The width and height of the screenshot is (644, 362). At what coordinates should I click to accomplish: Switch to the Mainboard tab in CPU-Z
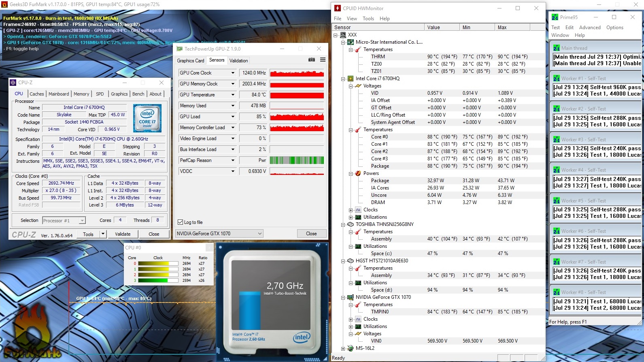(59, 94)
